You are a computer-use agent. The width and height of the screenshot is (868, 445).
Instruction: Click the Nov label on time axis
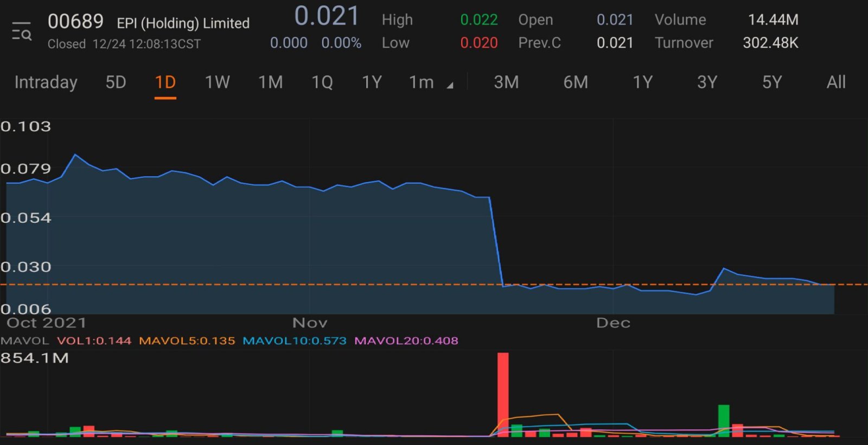coord(310,323)
